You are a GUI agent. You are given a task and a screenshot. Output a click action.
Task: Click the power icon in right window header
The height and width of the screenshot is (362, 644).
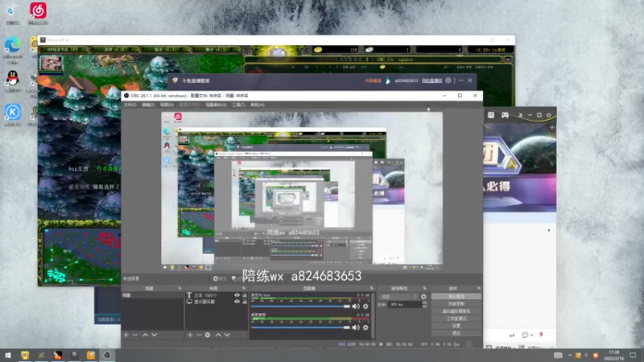[x=549, y=115]
